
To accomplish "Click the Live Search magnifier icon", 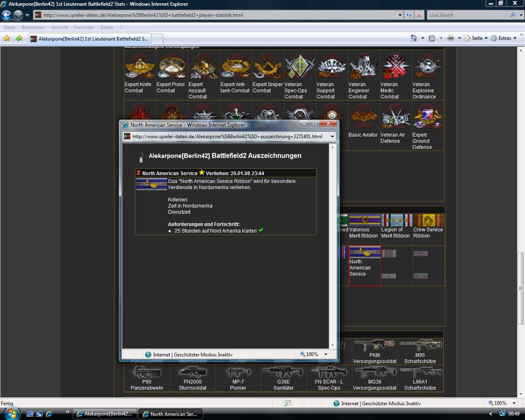I will 513,15.
